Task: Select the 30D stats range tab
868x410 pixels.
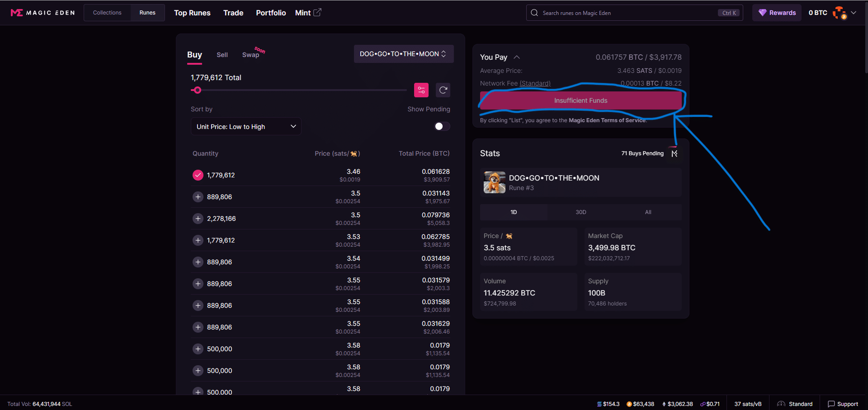Action: 581,212
